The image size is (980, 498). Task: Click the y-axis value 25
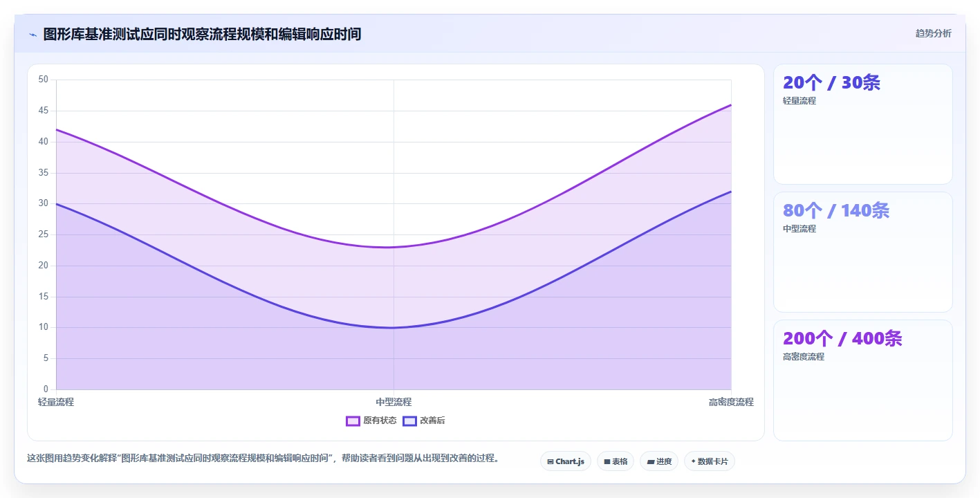pos(44,234)
